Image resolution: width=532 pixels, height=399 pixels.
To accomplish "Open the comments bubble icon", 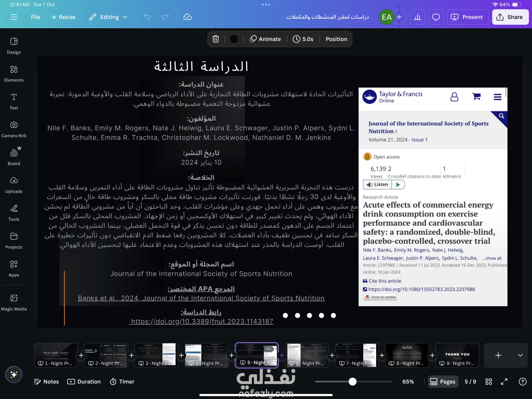I will [x=436, y=17].
